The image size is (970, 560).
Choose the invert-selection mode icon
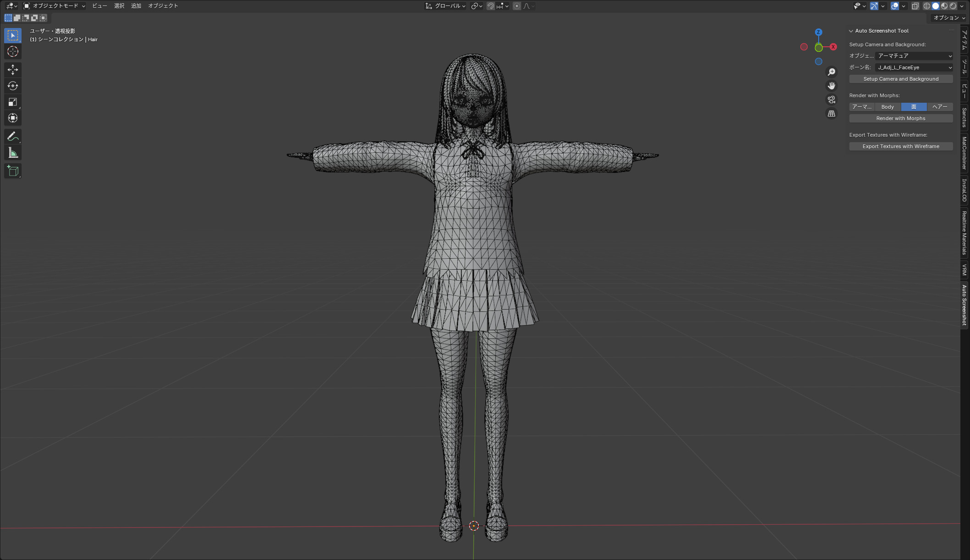(x=34, y=18)
